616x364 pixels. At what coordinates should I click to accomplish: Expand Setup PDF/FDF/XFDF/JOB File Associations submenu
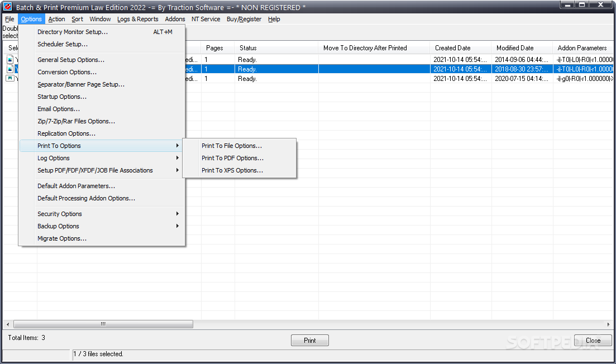[x=102, y=170]
